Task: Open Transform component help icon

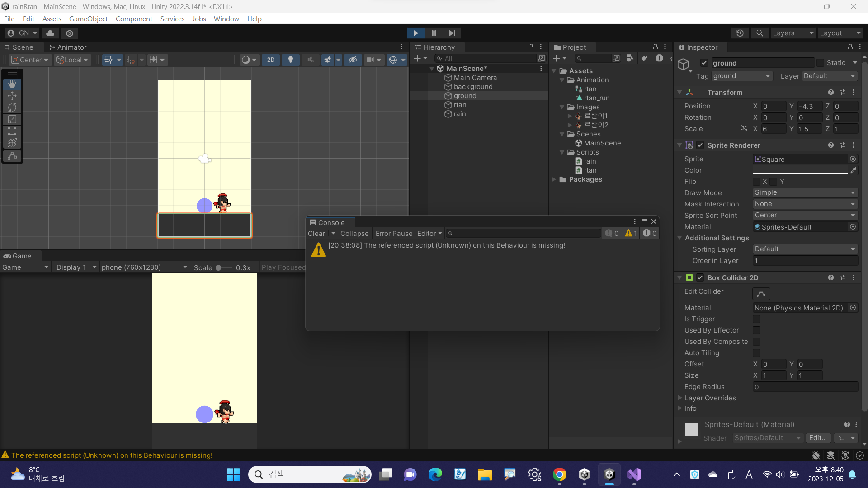Action: pyautogui.click(x=831, y=92)
